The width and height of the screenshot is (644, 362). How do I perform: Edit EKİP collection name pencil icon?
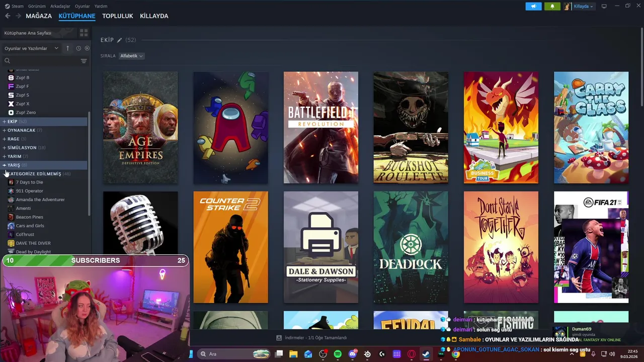(x=119, y=40)
